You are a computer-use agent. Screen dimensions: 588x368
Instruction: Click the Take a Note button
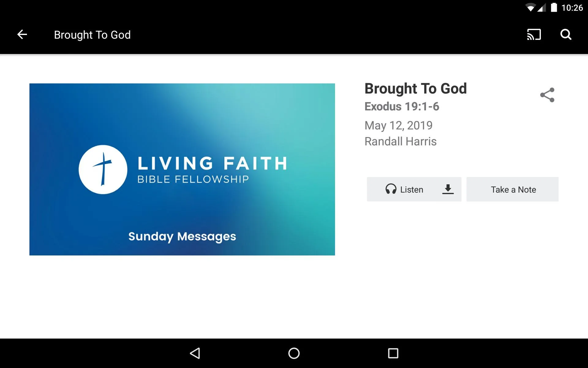click(513, 190)
